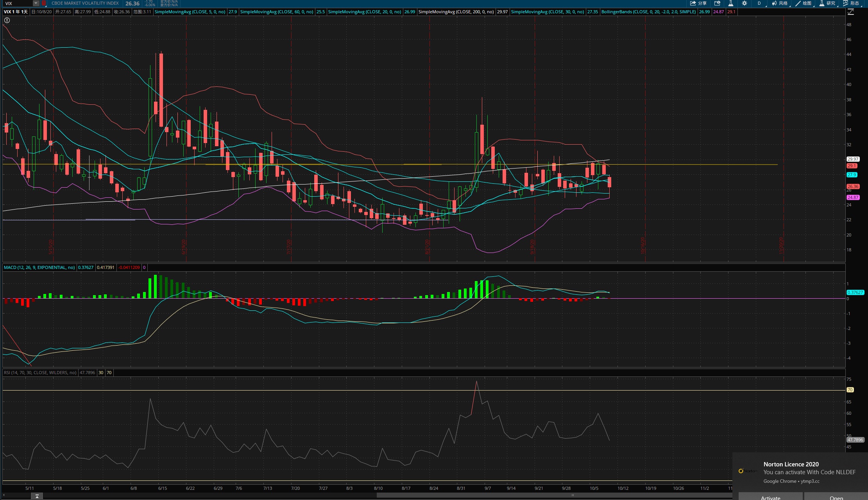Viewport: 868px width, 500px height.
Task: Click the Share (分享) arrow icon
Action: pyautogui.click(x=693, y=3)
